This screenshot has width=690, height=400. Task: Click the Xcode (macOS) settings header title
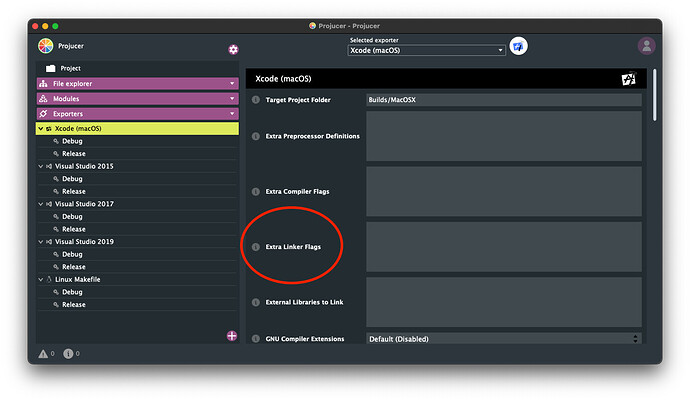283,79
